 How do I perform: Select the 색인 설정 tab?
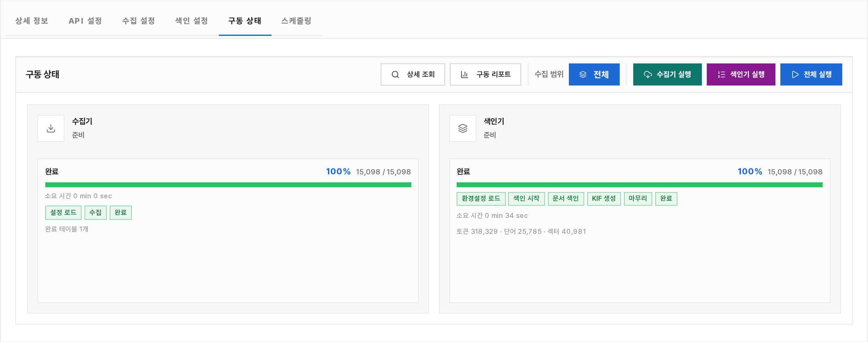pos(191,21)
